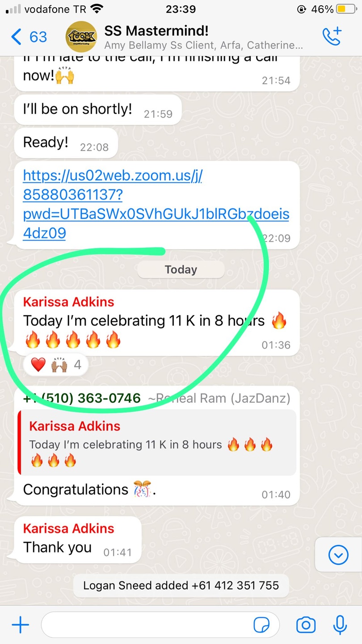
Task: Tap the +1 (510) 363-0746 sender number
Action: (x=82, y=398)
